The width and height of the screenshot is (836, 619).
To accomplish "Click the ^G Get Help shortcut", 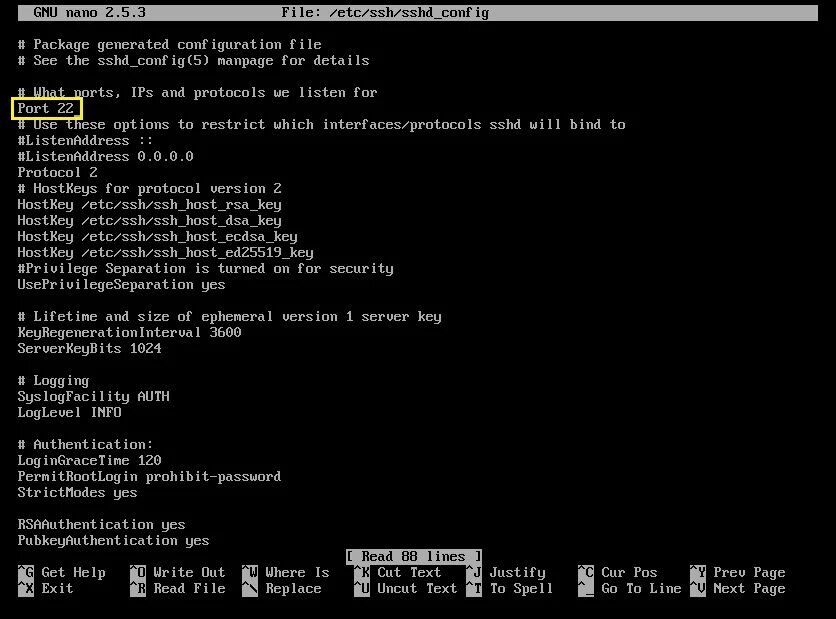I will [62, 573].
